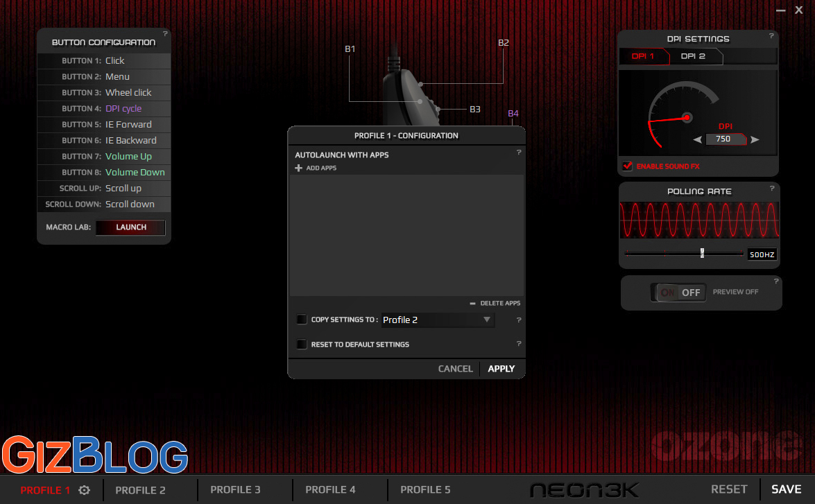Click the B2 label on mouse diagram
This screenshot has height=504, width=815.
(x=503, y=42)
